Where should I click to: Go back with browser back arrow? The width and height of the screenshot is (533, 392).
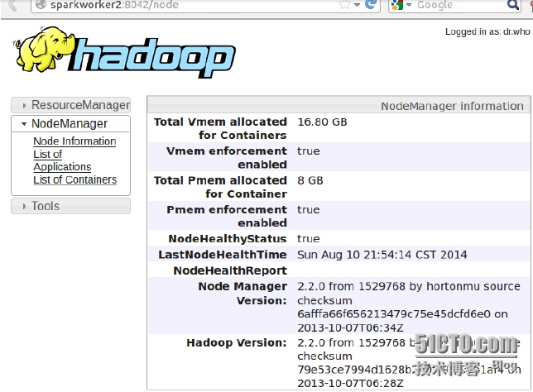[12, 5]
